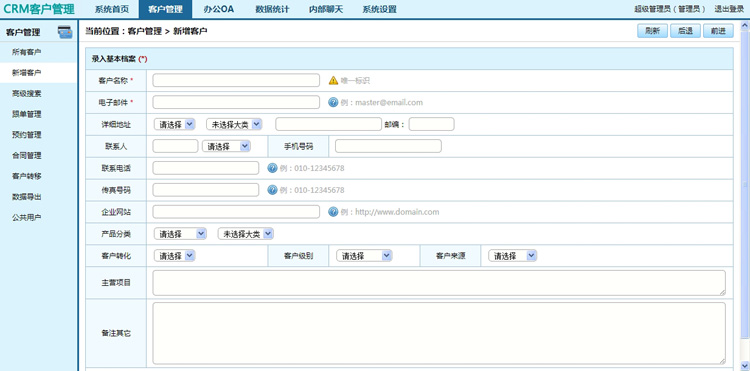Open the 内部聊天 tab
Image resolution: width=750 pixels, height=371 pixels.
click(326, 9)
